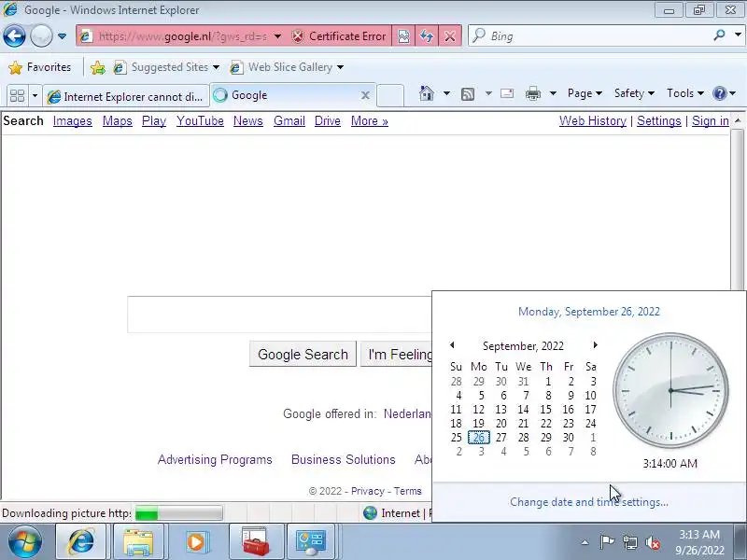Click Internet Explorer taskbar icon

pos(81,542)
